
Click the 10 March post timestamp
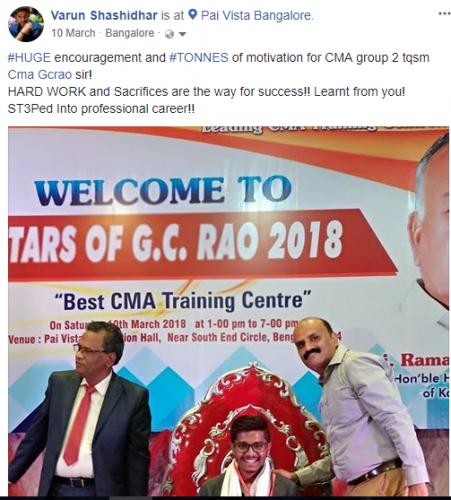point(73,33)
